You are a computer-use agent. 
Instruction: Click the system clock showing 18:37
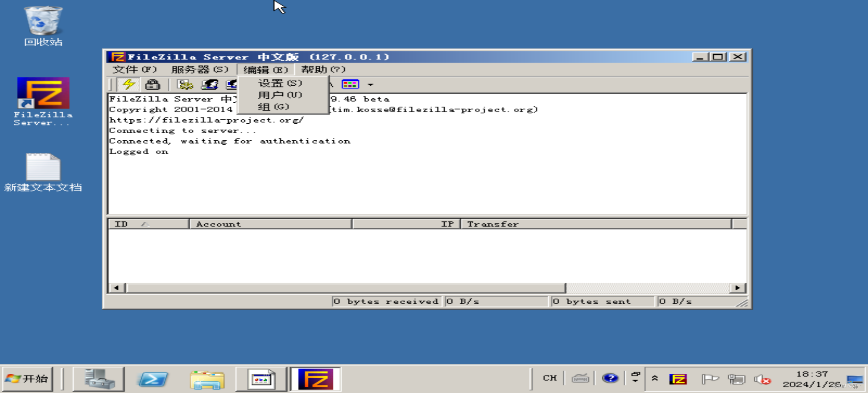tap(812, 379)
